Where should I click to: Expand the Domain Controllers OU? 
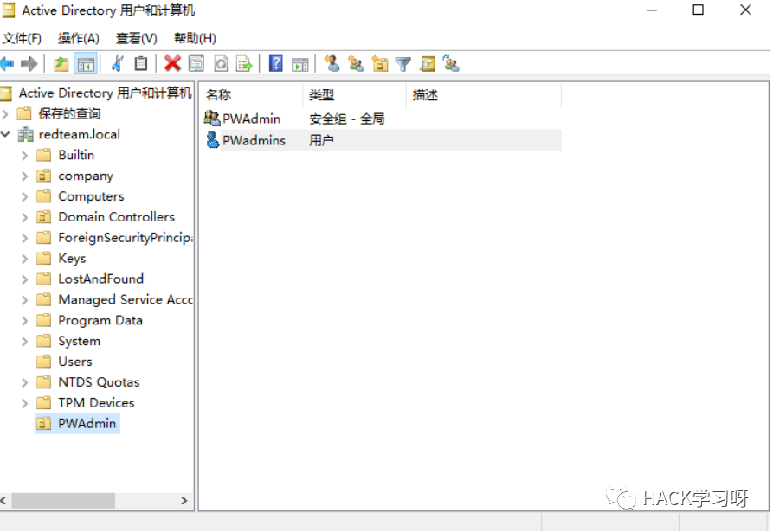click(24, 217)
